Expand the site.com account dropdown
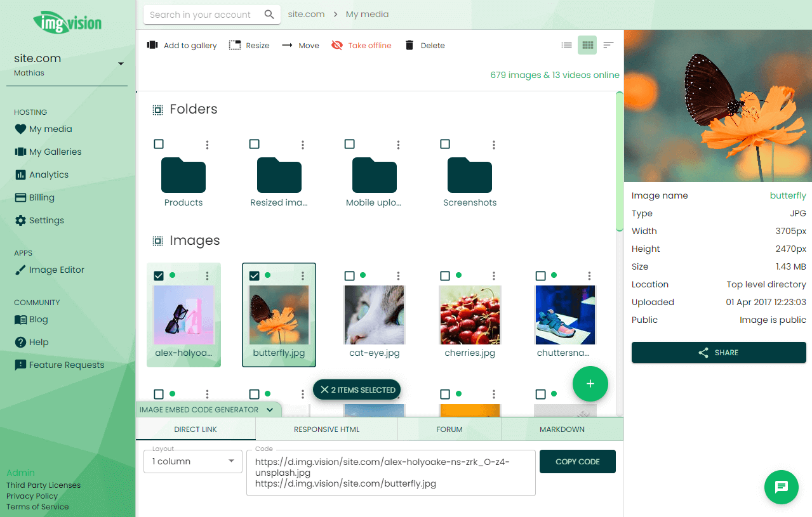 pyautogui.click(x=120, y=63)
